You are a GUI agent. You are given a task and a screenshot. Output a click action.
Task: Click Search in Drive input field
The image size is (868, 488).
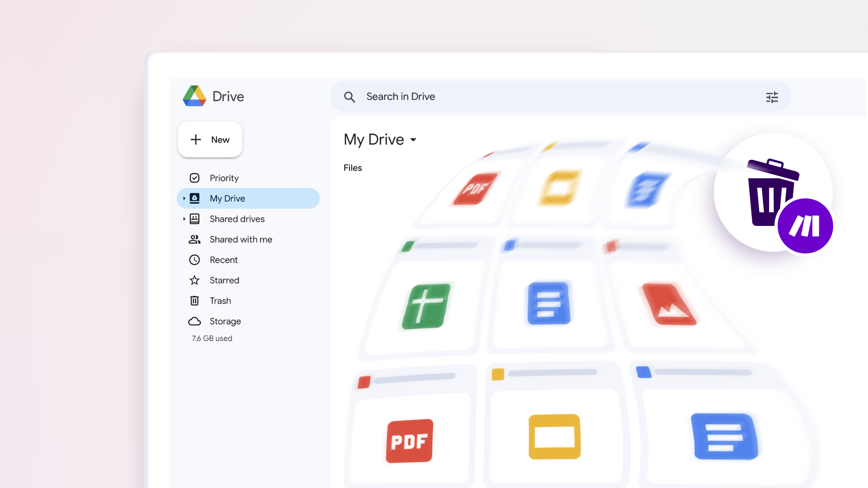click(x=561, y=97)
